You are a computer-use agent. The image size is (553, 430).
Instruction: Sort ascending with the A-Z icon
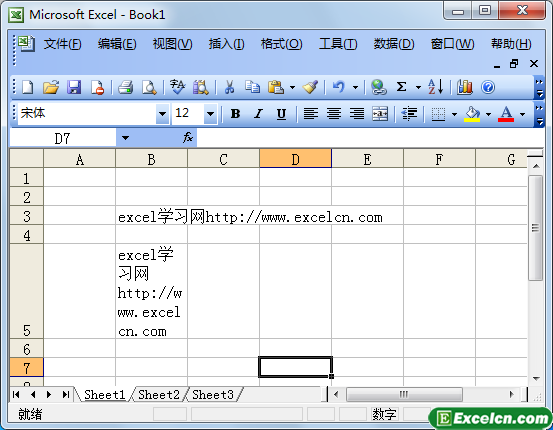pyautogui.click(x=436, y=87)
